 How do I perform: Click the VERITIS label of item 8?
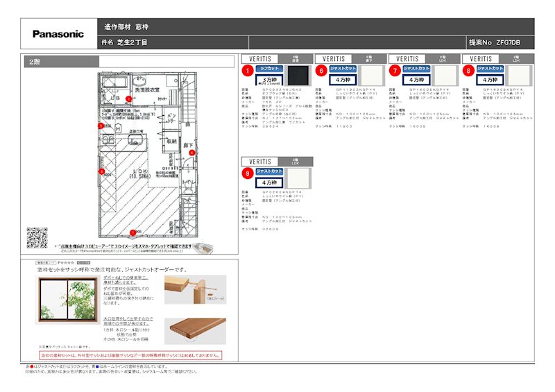point(481,59)
